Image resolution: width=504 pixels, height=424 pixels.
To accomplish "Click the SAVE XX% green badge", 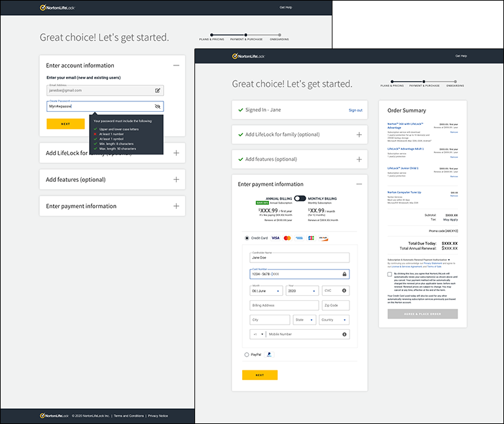I will click(x=262, y=203).
